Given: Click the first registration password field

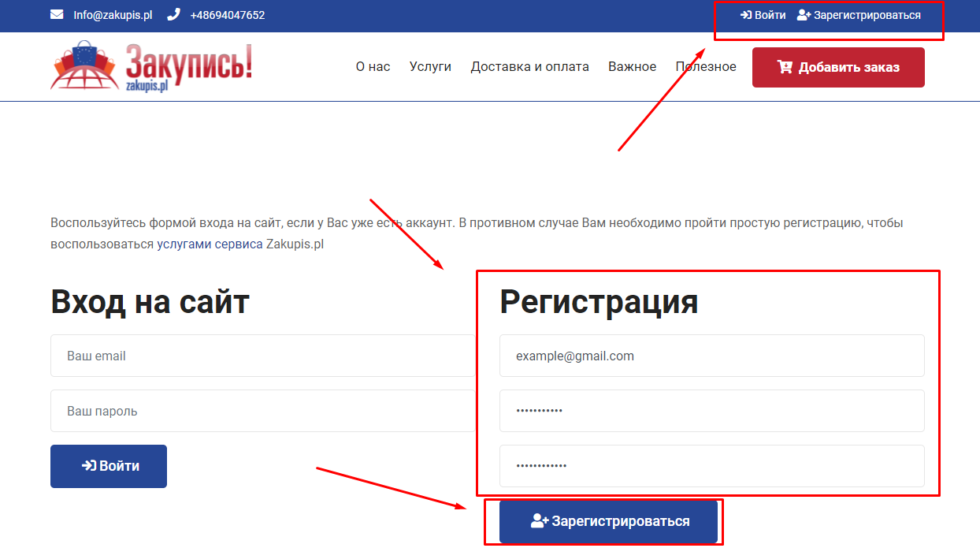Looking at the screenshot, I should tap(711, 411).
